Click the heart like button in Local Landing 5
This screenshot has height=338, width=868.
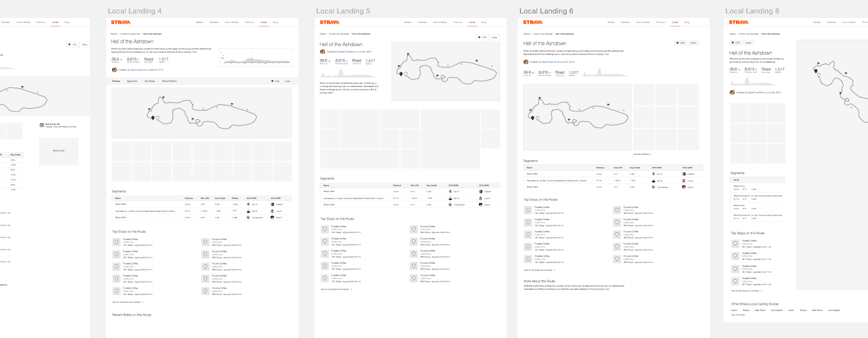click(483, 37)
